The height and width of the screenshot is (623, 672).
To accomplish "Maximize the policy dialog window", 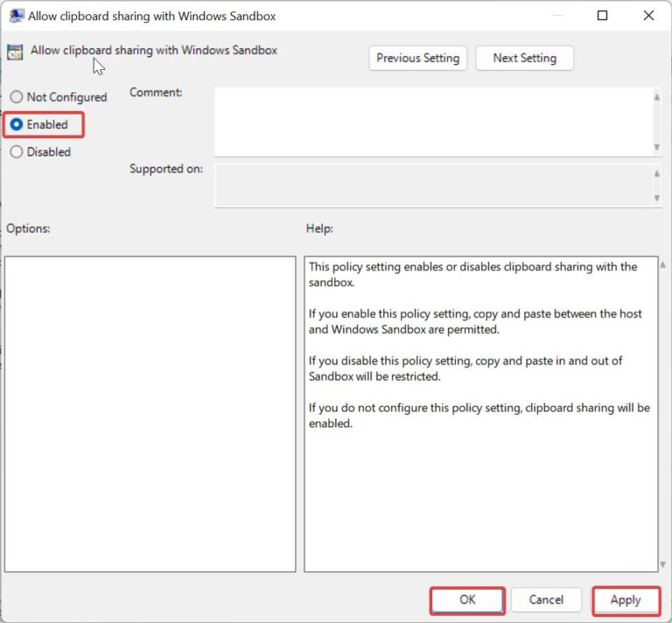I will point(602,16).
